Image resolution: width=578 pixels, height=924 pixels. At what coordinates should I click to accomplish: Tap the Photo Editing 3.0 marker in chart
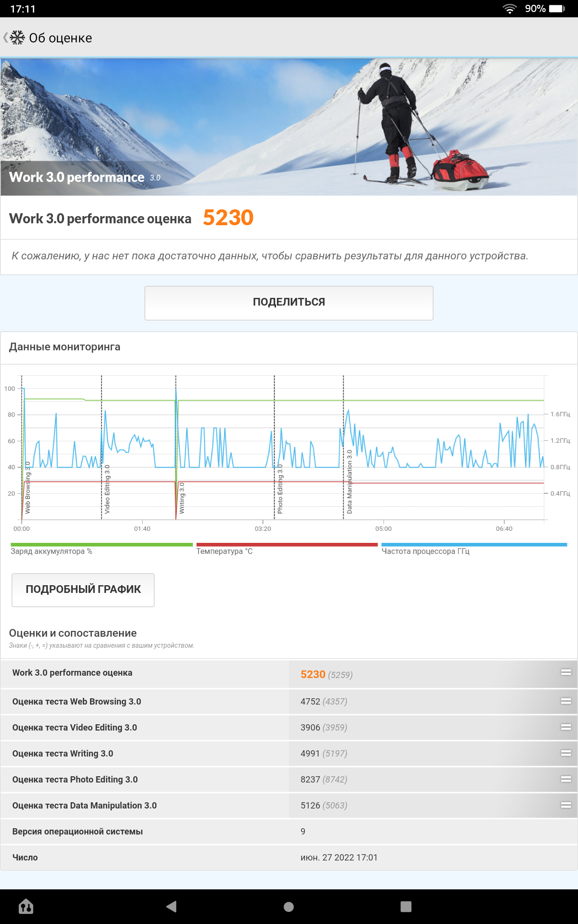click(280, 488)
